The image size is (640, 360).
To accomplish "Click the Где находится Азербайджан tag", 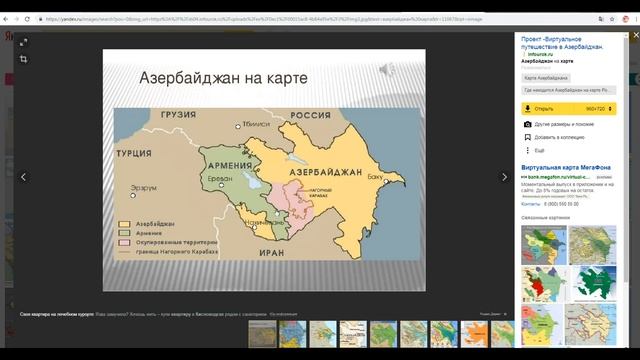I will tap(569, 90).
